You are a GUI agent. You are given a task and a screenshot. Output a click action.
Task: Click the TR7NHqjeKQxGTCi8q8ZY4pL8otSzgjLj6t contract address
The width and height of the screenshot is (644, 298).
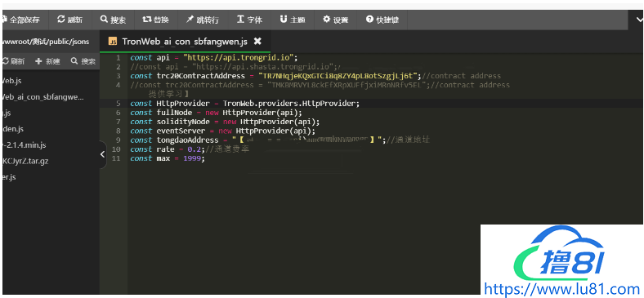[x=338, y=76]
